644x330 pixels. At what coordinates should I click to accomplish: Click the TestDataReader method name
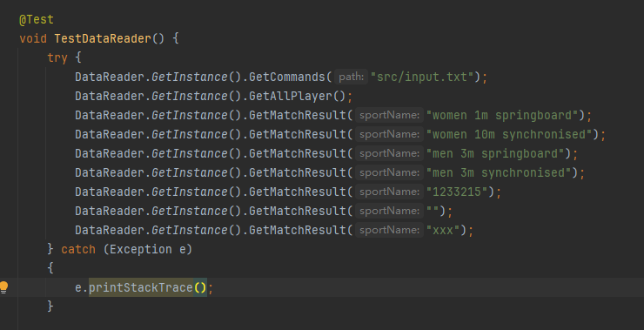pos(103,38)
